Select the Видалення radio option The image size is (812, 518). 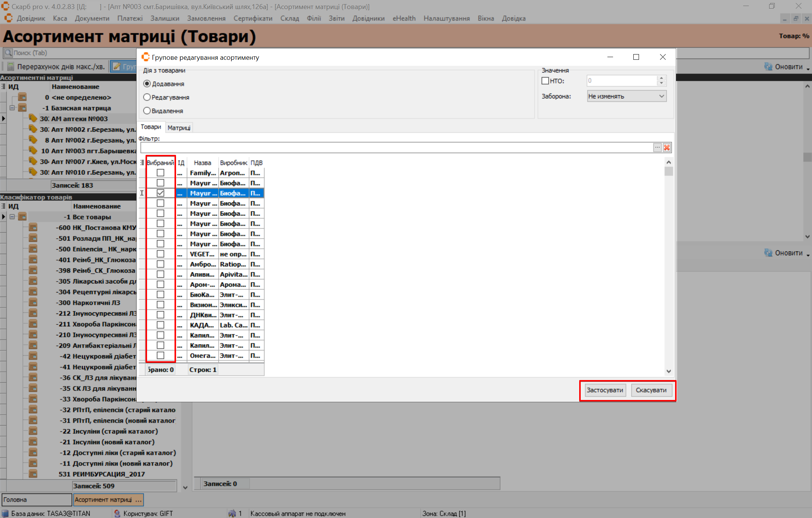pos(147,111)
